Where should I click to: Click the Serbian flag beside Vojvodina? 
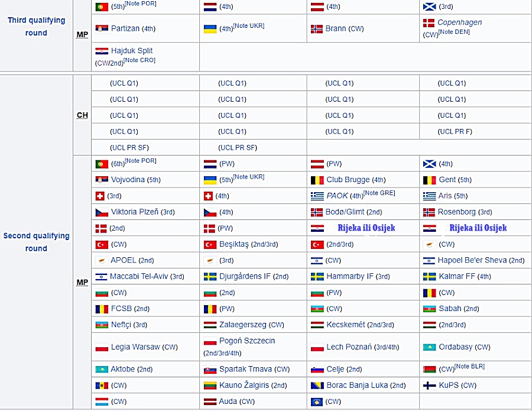click(x=102, y=180)
